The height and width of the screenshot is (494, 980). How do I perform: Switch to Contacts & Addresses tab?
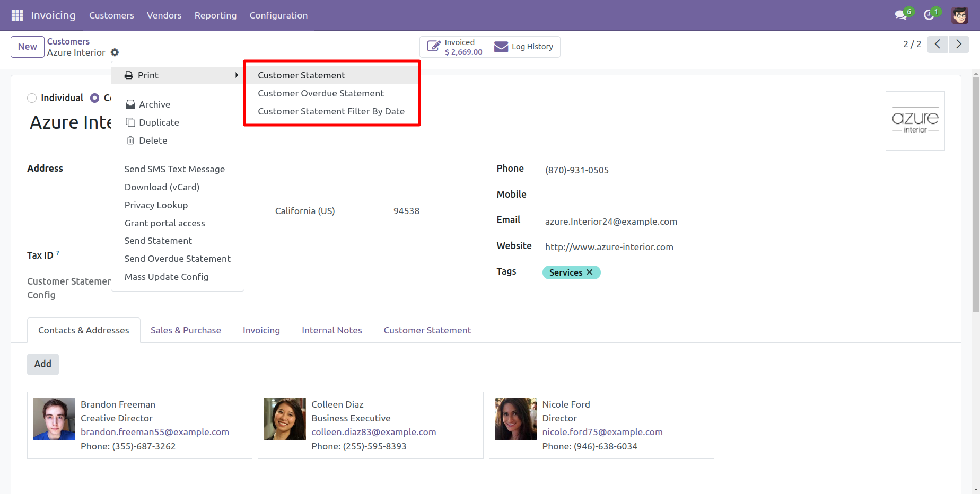coord(84,330)
